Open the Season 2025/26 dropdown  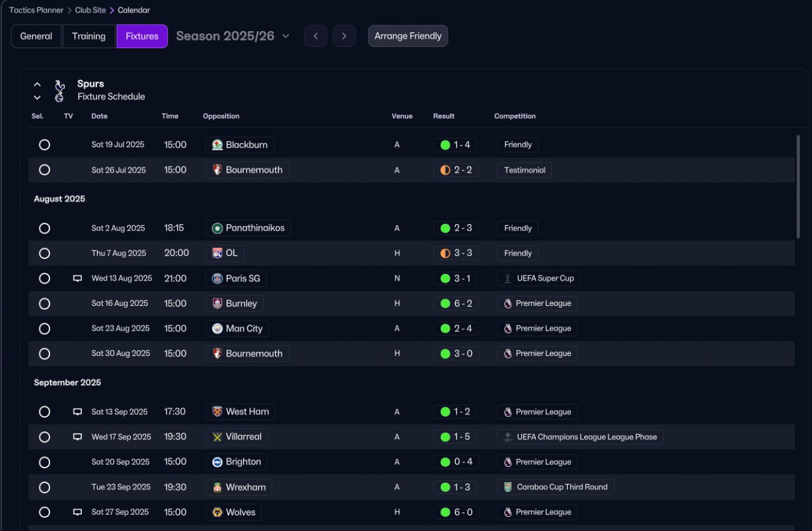pyautogui.click(x=233, y=36)
